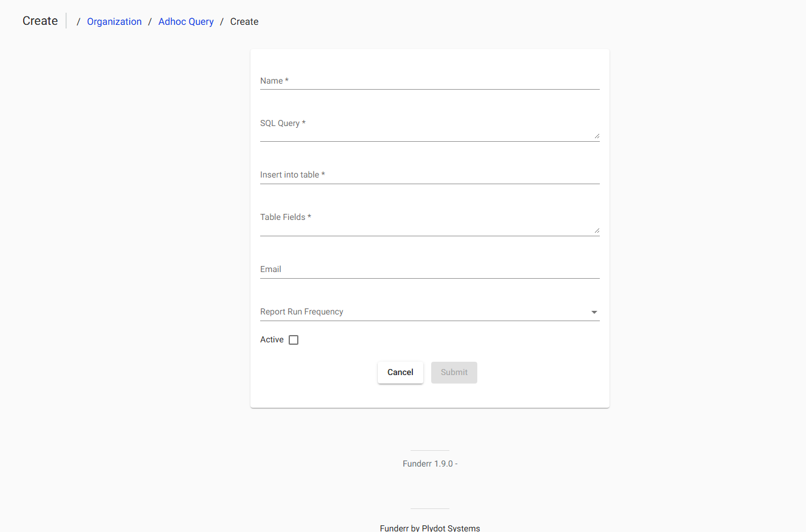Click the Submit button
The height and width of the screenshot is (532, 806).
point(454,372)
